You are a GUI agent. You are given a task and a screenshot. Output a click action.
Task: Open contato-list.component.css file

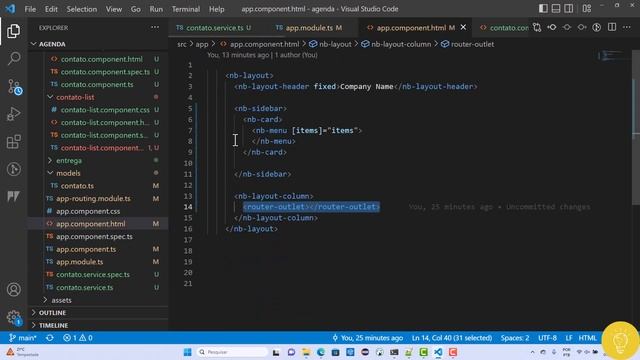click(98, 110)
